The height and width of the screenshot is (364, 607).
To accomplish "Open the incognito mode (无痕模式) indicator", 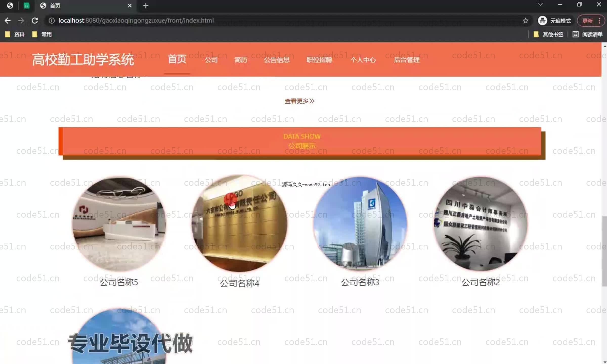I will tap(555, 20).
